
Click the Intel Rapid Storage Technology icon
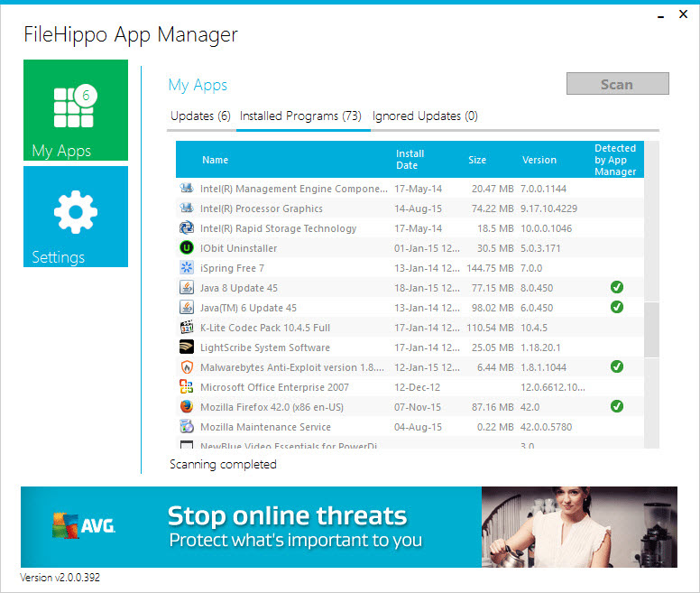point(187,227)
